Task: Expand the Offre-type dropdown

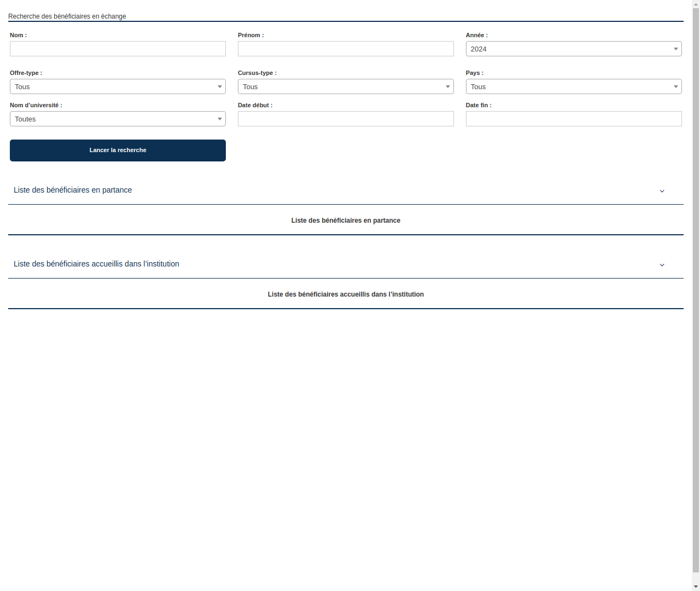Action: click(x=118, y=86)
